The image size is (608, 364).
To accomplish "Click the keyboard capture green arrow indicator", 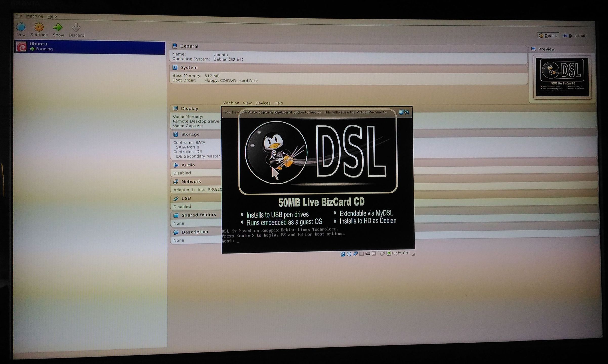I will pos(389,253).
